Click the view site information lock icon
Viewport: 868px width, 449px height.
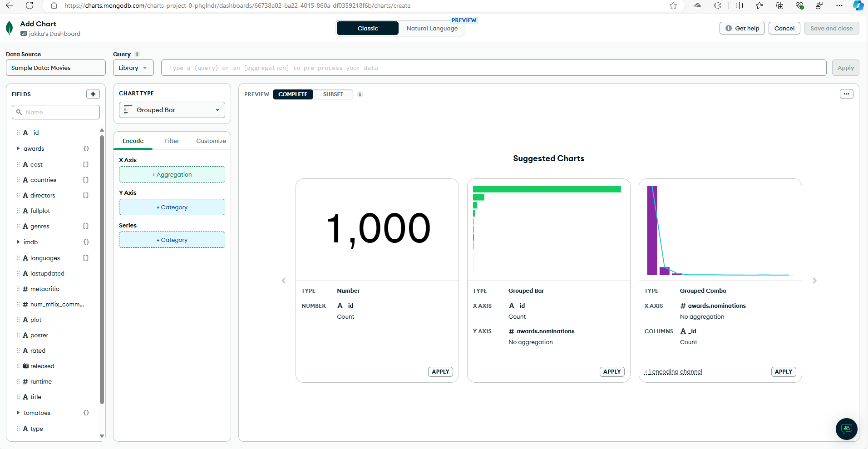tap(54, 5)
